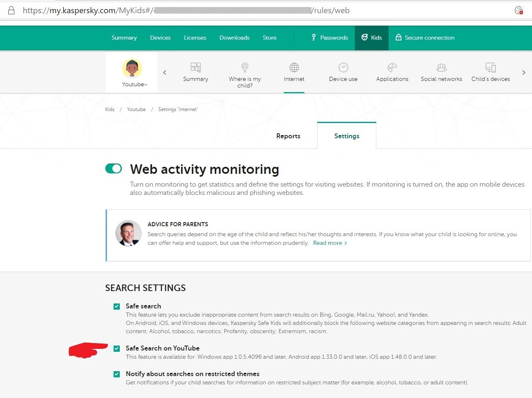
Task: Click the browser address bar URL
Action: click(x=186, y=10)
